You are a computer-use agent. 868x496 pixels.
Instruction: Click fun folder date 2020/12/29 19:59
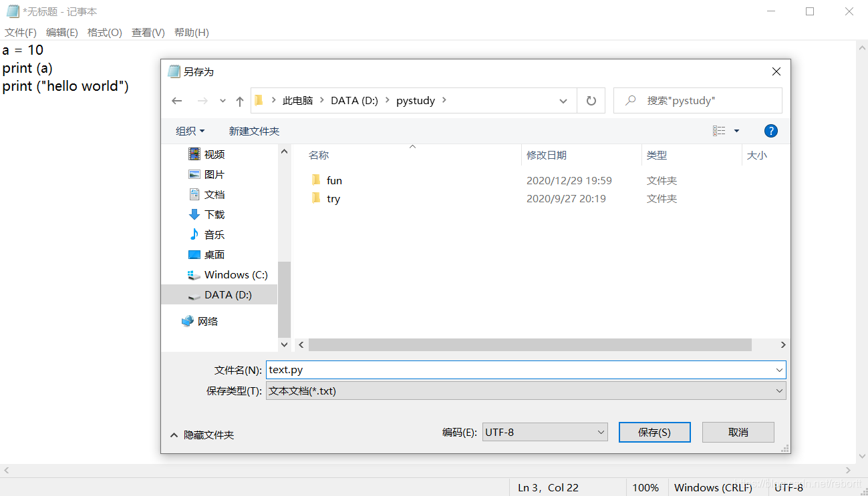[x=569, y=180]
